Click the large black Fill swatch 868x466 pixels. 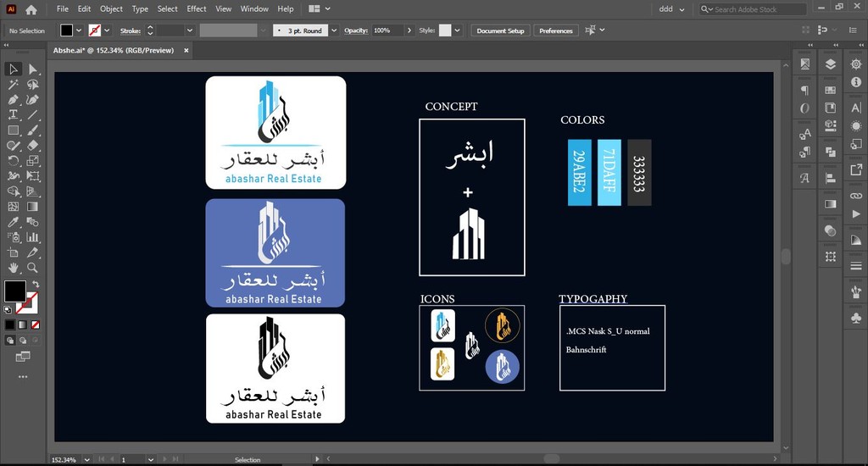click(15, 291)
